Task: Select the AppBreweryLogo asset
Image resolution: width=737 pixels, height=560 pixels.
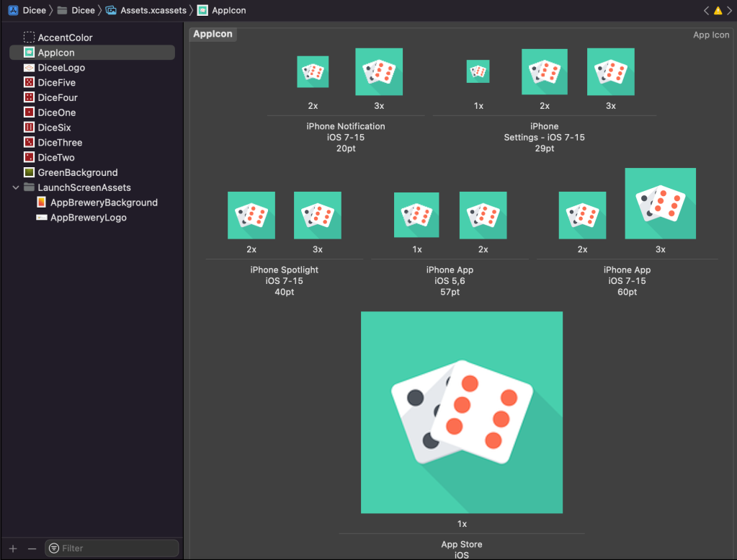Action: coord(88,218)
